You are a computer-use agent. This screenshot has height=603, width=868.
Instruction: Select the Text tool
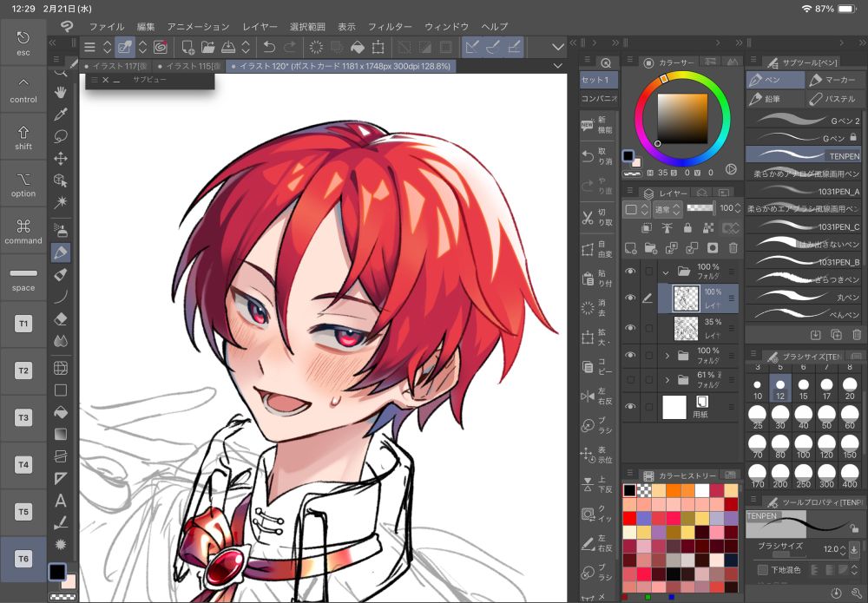61,501
